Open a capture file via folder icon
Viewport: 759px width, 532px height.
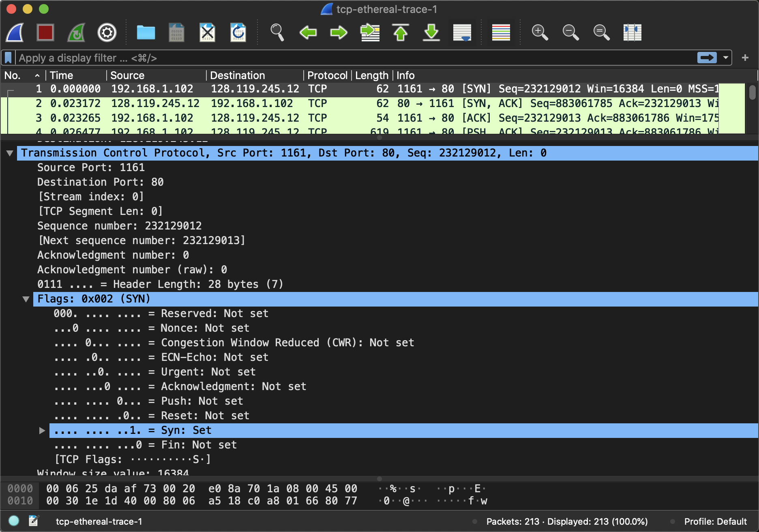tap(146, 32)
